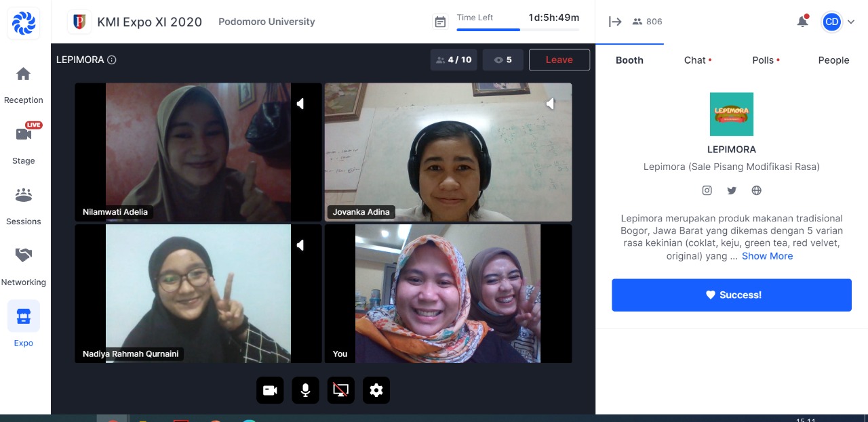Go to the live Stage

pos(24,144)
